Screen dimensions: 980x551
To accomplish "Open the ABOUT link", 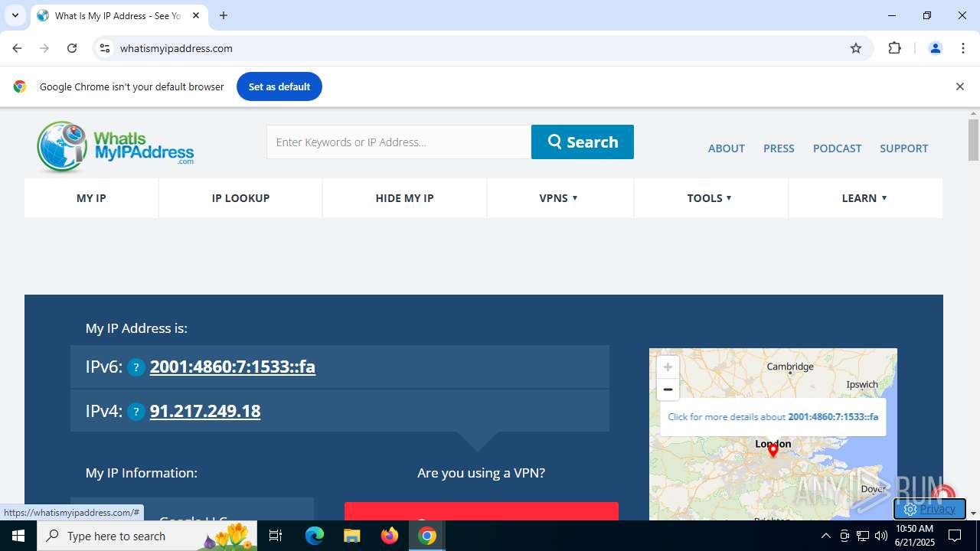I will [727, 148].
